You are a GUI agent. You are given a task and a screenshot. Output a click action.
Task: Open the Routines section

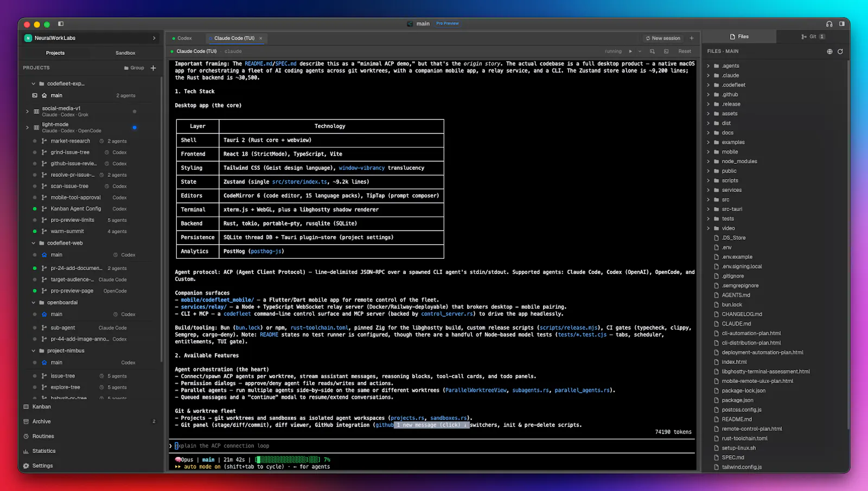click(x=43, y=436)
